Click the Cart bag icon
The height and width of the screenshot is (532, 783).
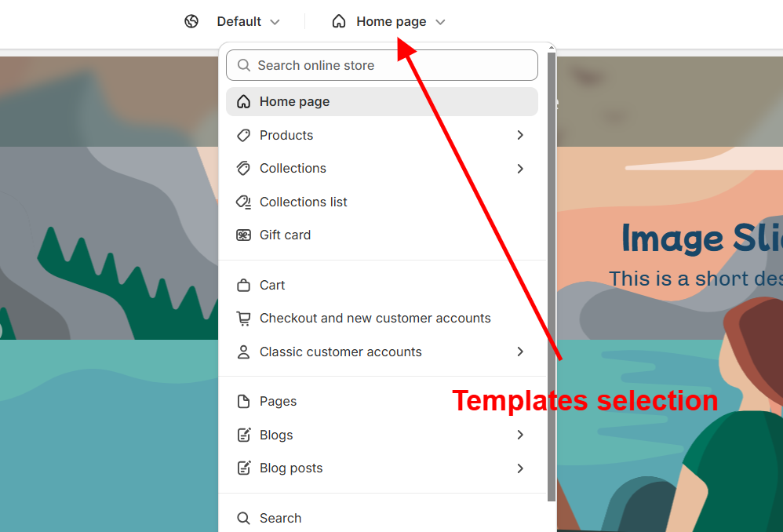coord(244,285)
